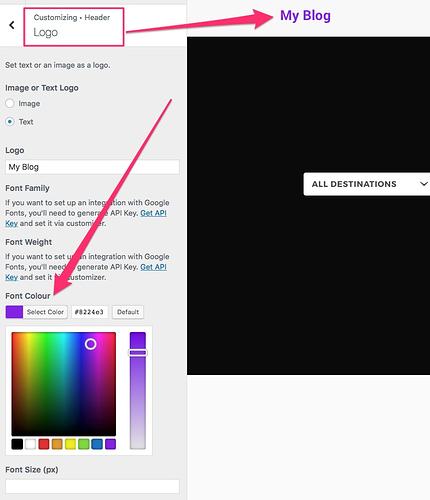Expand the All Destinations dropdown

(367, 184)
